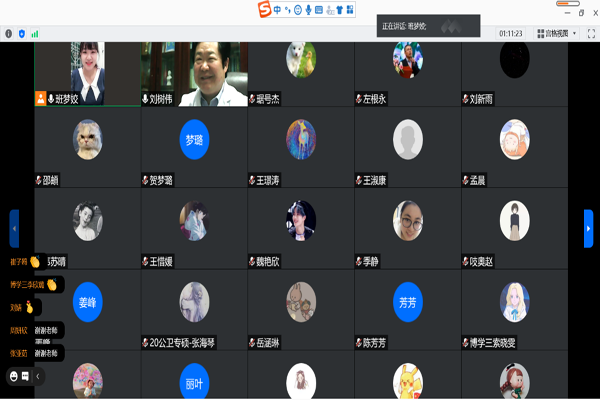Screen dimensions: 600x400
Task: Click the participant name 陈芳芳
Action: [x=374, y=343]
